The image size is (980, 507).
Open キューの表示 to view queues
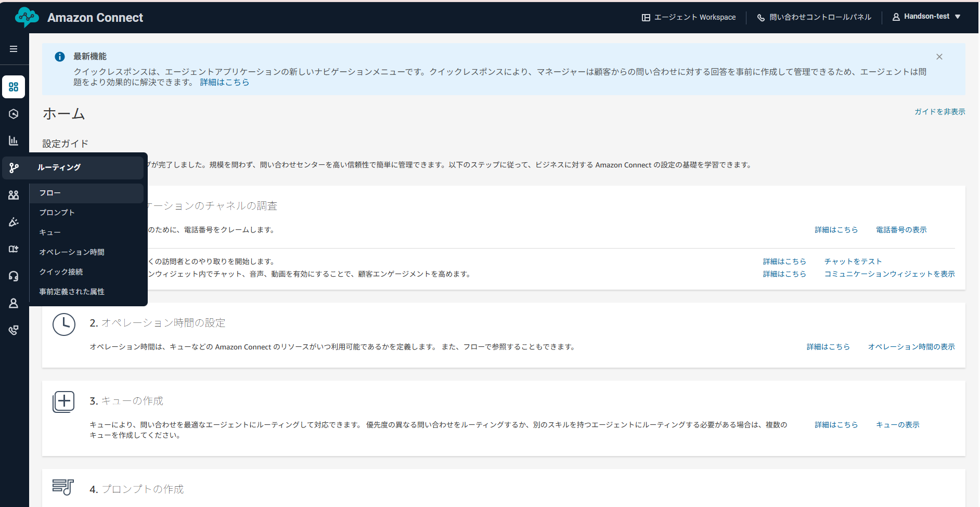coord(897,424)
